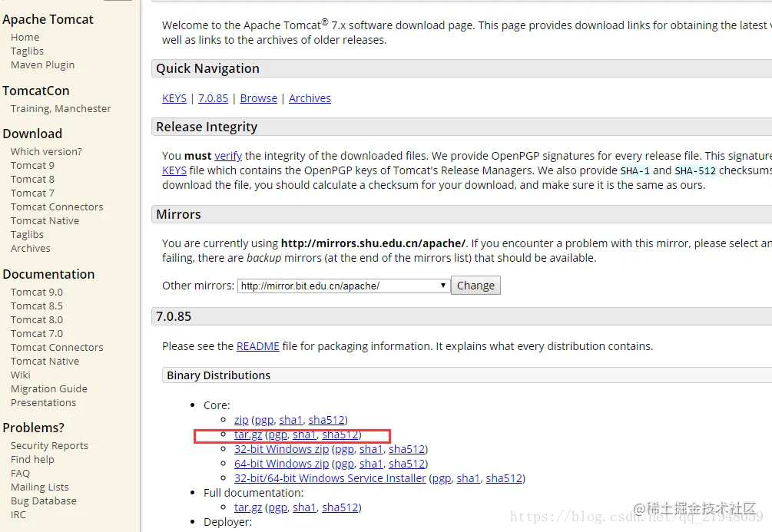Go to Tomcat 8 download page
Image resolution: width=772 pixels, height=532 pixels.
coord(32,179)
